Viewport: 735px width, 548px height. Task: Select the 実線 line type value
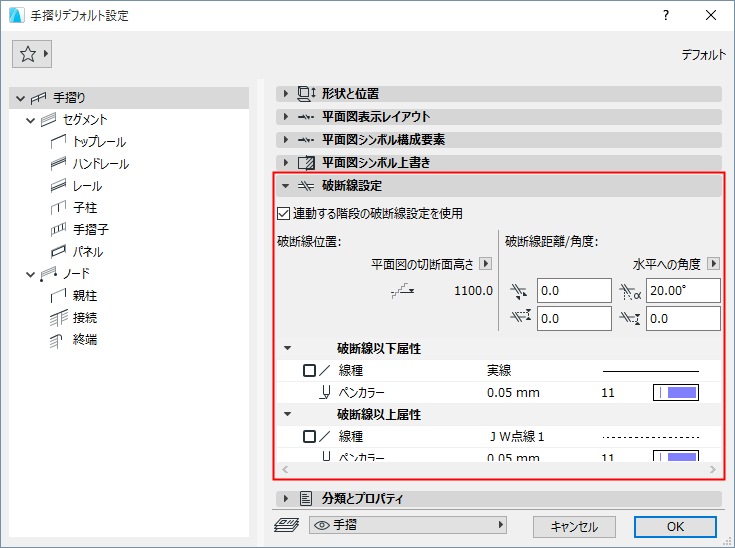(x=499, y=371)
